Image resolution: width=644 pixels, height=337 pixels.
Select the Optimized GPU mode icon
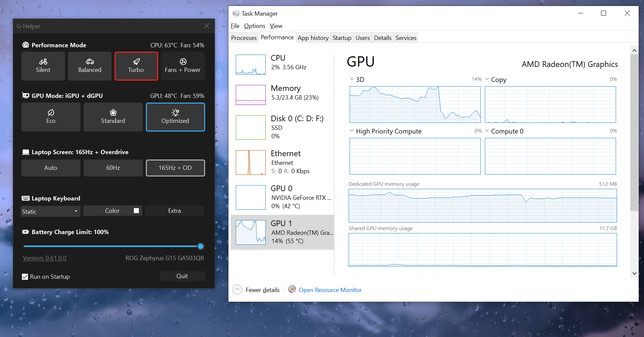175,112
